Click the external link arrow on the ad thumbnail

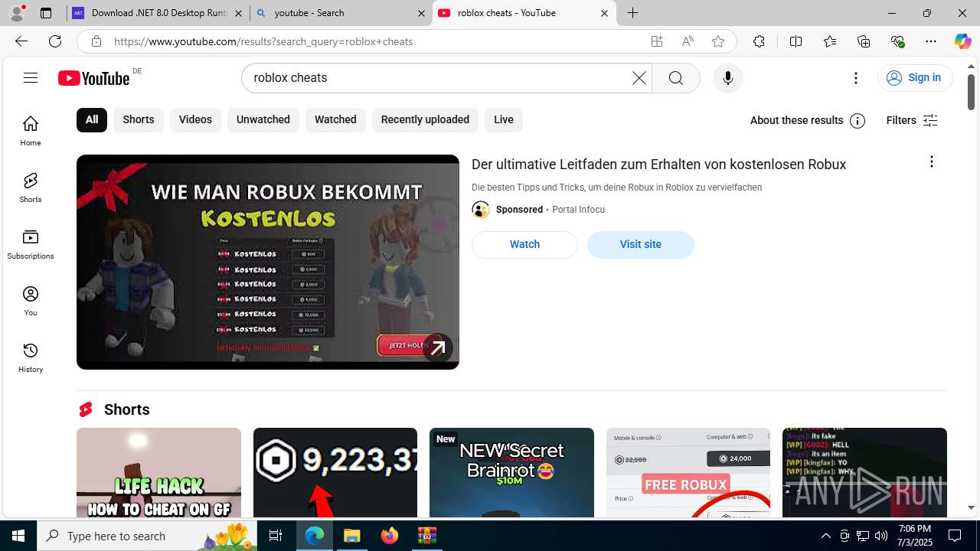tap(438, 348)
